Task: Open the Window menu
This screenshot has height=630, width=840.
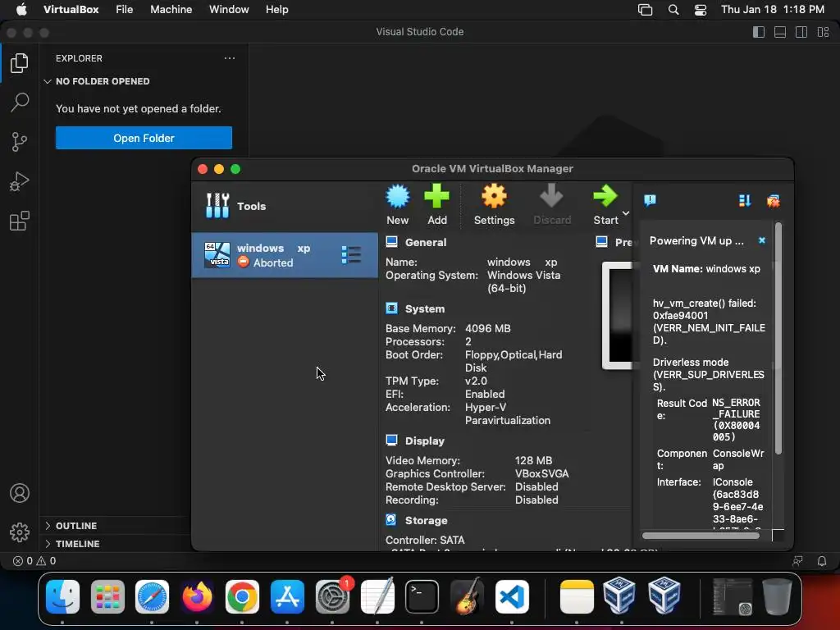Action: coord(229,9)
